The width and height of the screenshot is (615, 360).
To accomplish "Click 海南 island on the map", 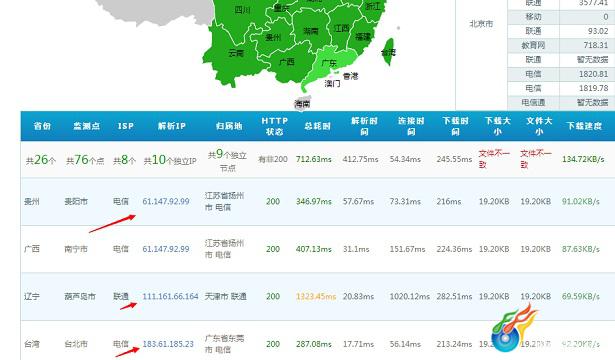I will click(x=302, y=103).
